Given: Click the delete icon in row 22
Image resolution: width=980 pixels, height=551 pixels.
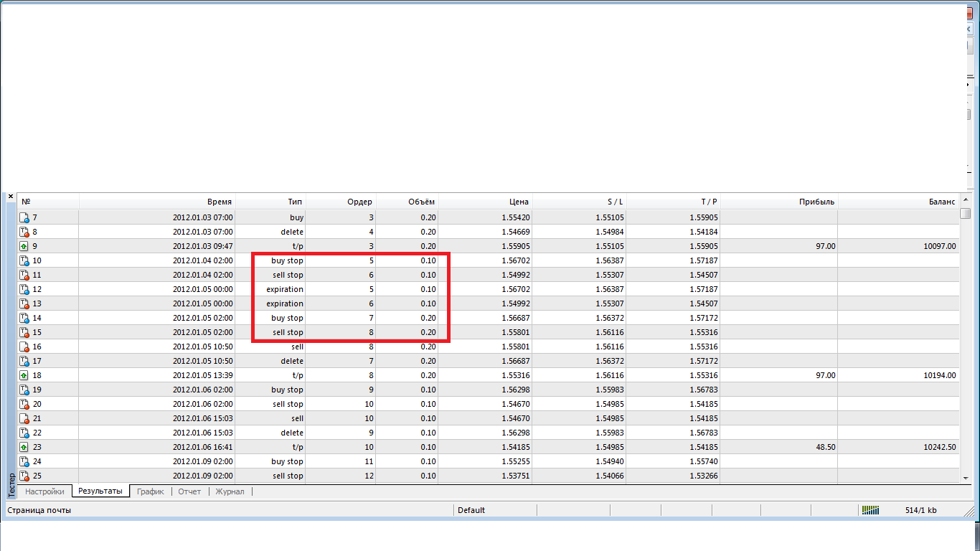Looking at the screenshot, I should (x=24, y=433).
